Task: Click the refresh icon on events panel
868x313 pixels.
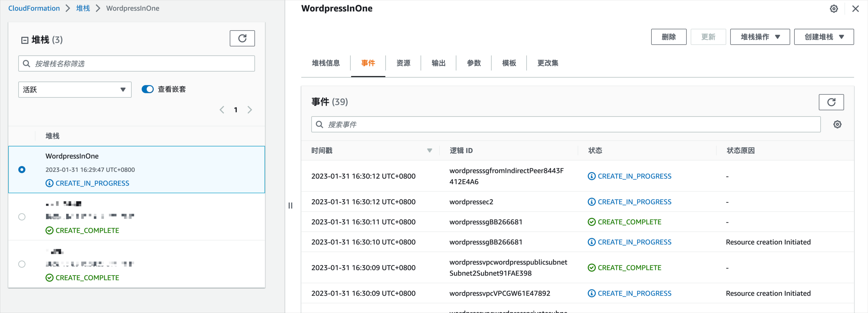Action: [x=831, y=102]
